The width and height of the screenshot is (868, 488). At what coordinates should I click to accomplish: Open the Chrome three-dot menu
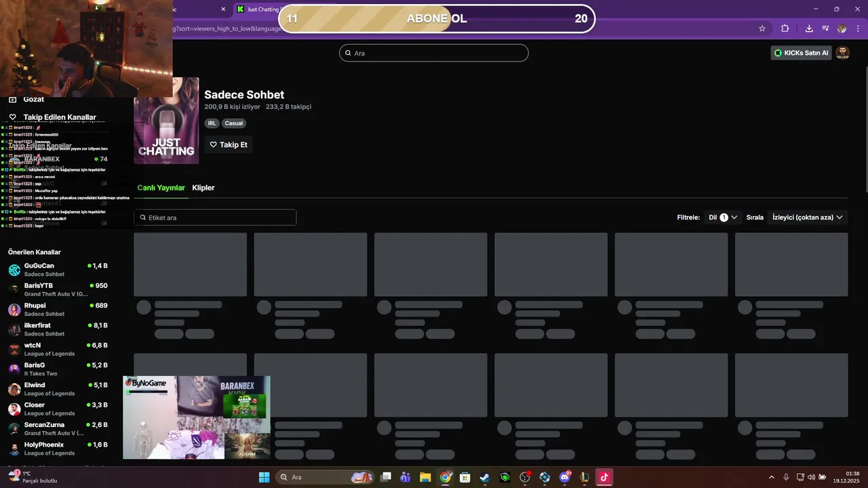858,28
